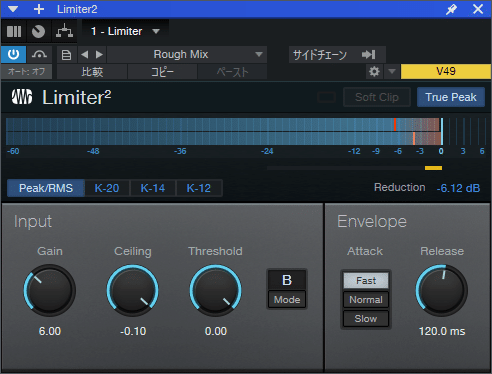492x374 pixels.
Task: Click the yellow V49 field
Action: click(446, 71)
